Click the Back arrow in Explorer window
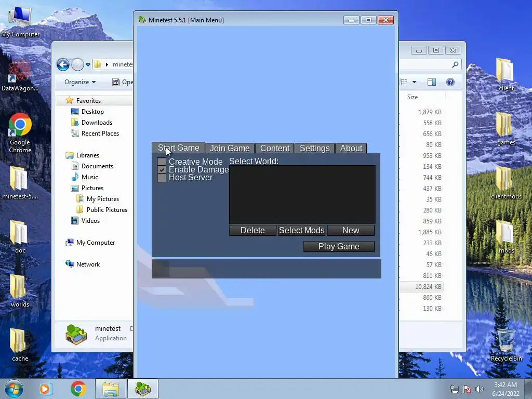Screen dimensions: 532x399 [63, 64]
